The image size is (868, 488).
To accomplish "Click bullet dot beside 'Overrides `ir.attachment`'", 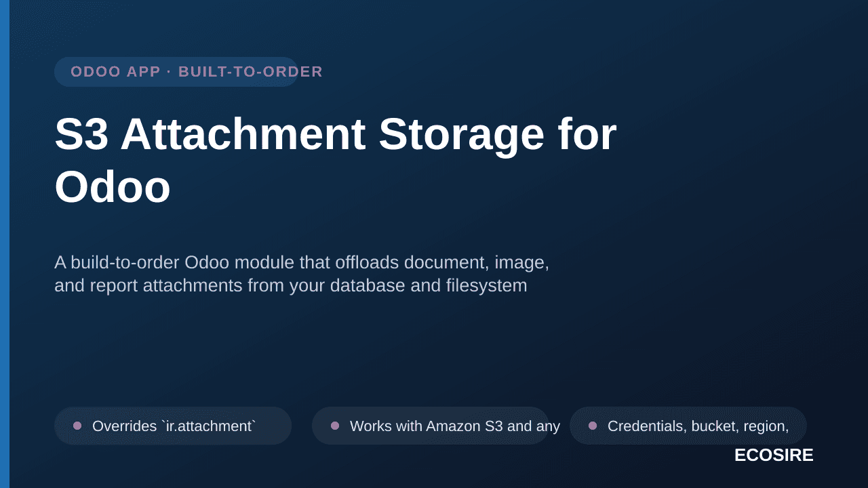I will coord(77,426).
